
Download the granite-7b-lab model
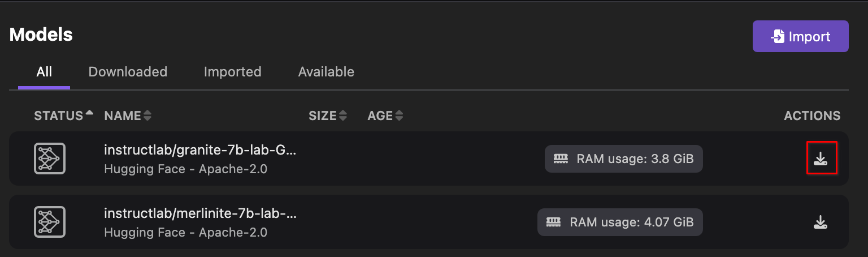click(821, 160)
